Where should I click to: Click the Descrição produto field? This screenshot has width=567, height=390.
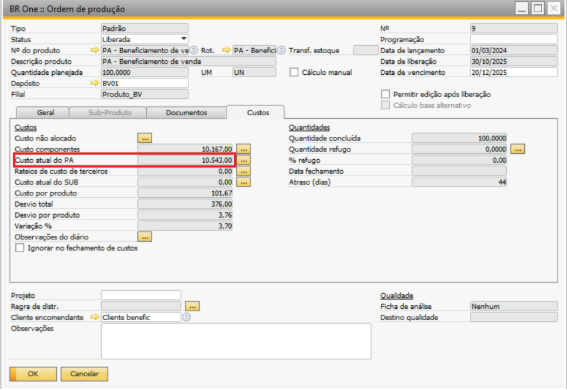click(x=189, y=61)
